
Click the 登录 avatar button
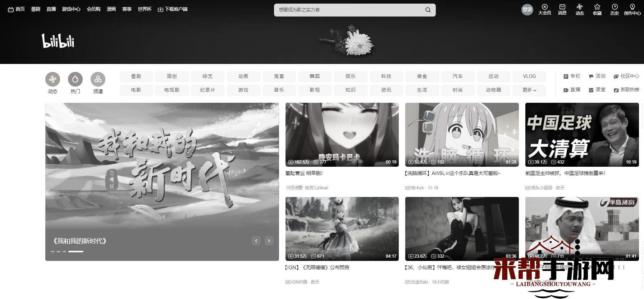click(527, 10)
